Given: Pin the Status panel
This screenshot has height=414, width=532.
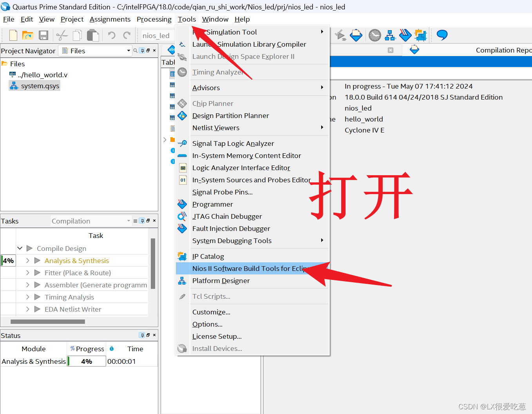Looking at the screenshot, I should [x=142, y=335].
